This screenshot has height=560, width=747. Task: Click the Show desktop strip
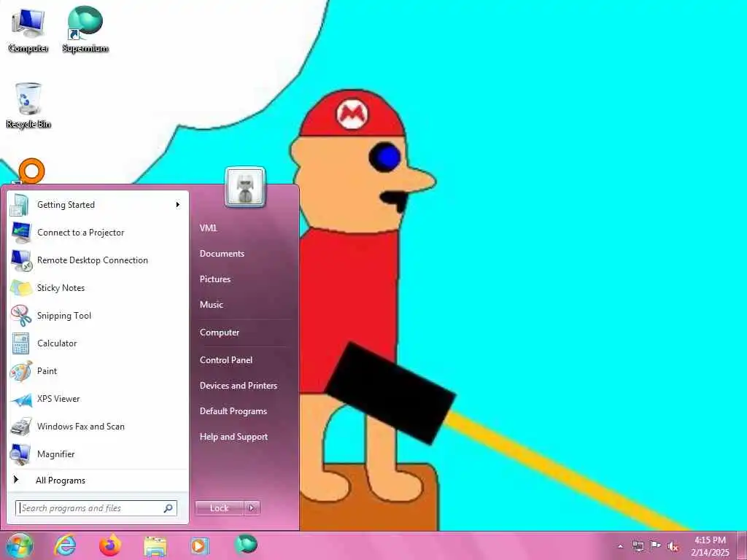pos(742,545)
